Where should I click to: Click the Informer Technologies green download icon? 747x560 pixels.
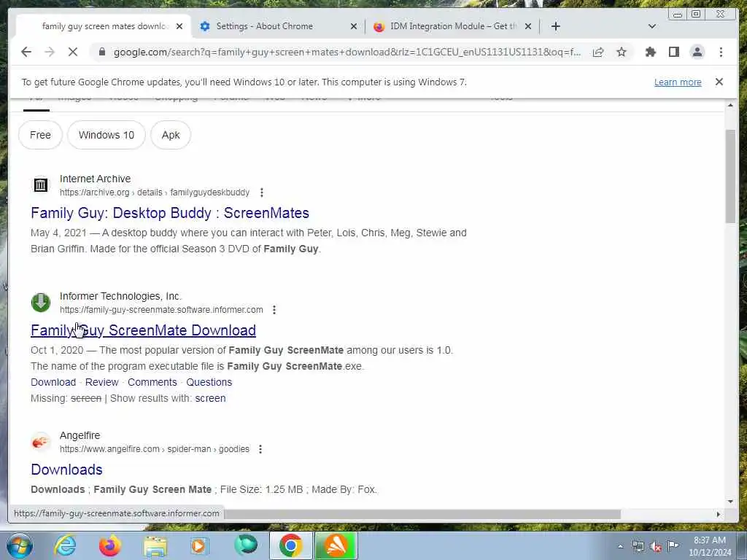(x=41, y=303)
